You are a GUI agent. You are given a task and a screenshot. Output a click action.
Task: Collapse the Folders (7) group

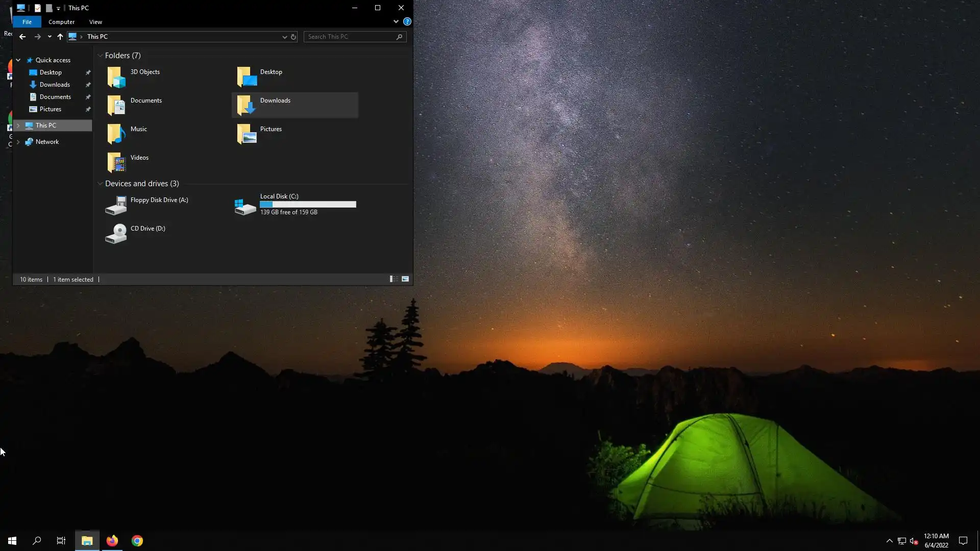click(x=100, y=56)
